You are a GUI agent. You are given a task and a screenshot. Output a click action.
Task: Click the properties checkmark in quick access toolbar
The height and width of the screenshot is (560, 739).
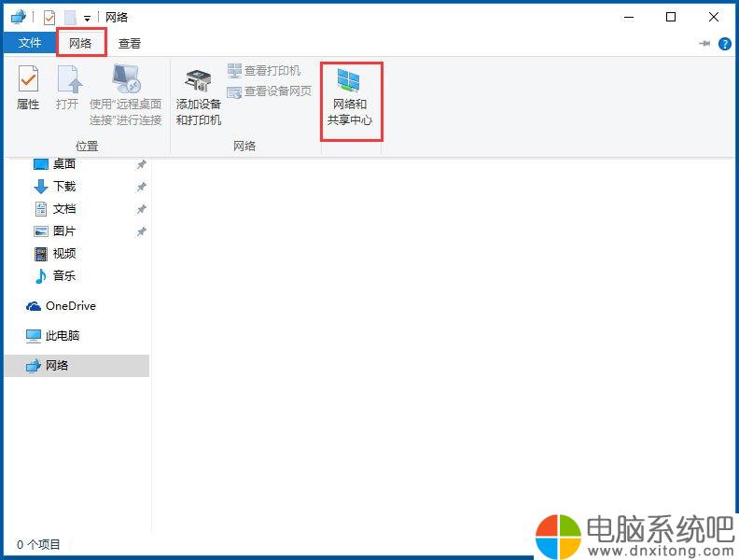[x=49, y=18]
